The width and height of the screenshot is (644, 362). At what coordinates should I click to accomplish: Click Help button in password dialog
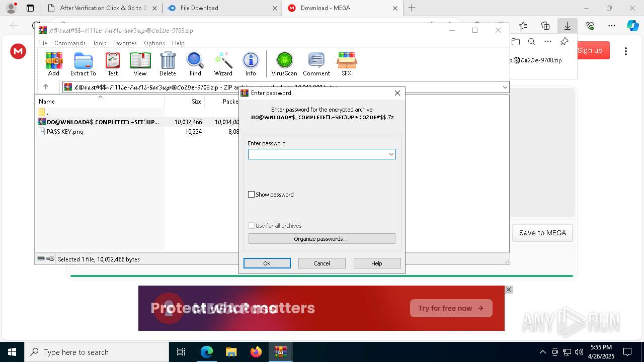(x=377, y=263)
